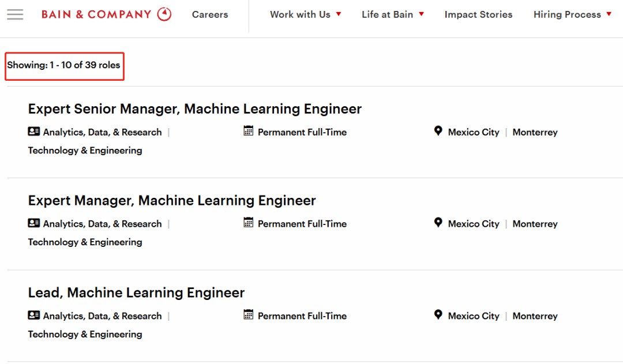623x364 pixels.
Task: Expand the Work with Us dropdown arrow
Action: tap(339, 14)
